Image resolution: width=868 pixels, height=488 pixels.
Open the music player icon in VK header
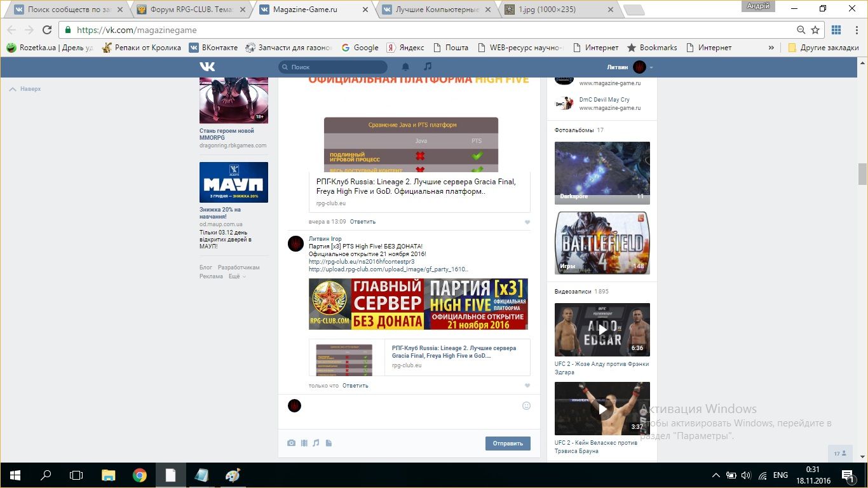coord(428,67)
